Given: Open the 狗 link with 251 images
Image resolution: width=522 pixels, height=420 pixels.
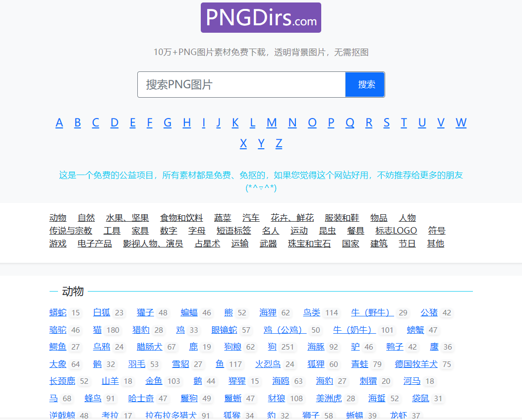Looking at the screenshot, I should pyautogui.click(x=272, y=347).
